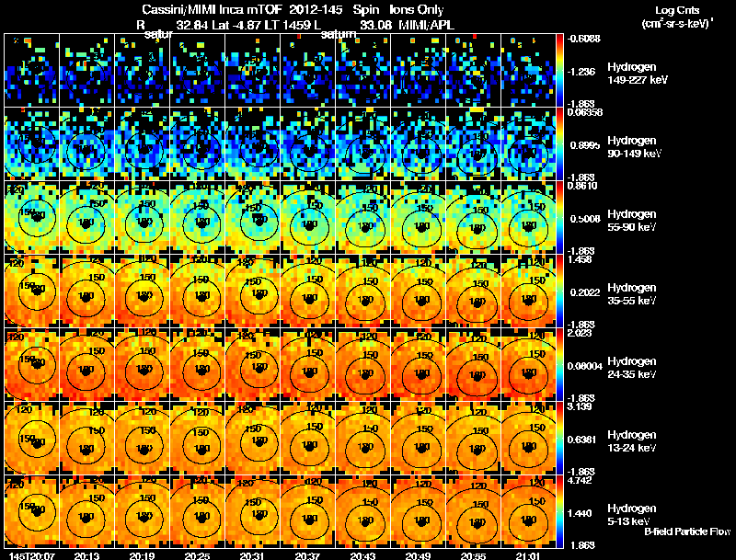
Task: Open the 5-13 keV image panel at 20:19
Action: (x=143, y=512)
